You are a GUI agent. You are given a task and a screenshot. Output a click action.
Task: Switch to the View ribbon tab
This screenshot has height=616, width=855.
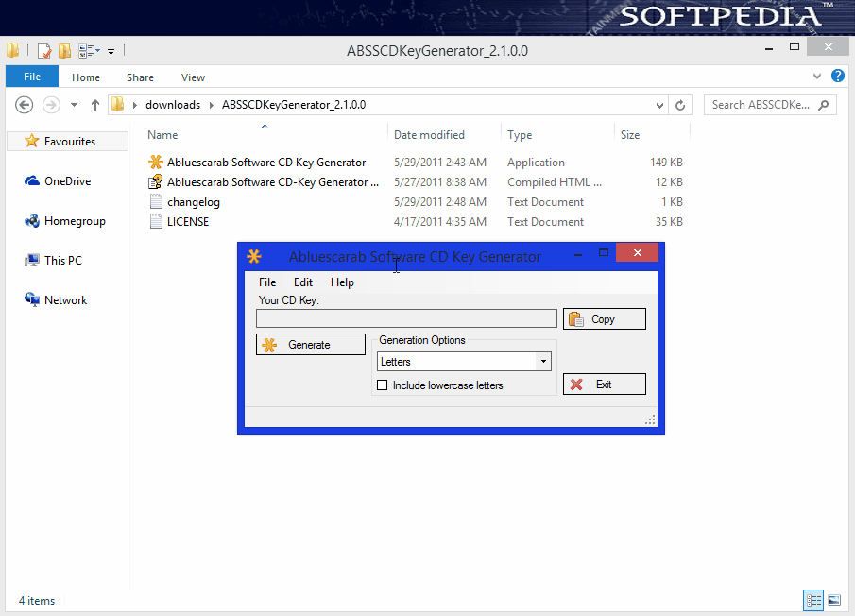[193, 77]
